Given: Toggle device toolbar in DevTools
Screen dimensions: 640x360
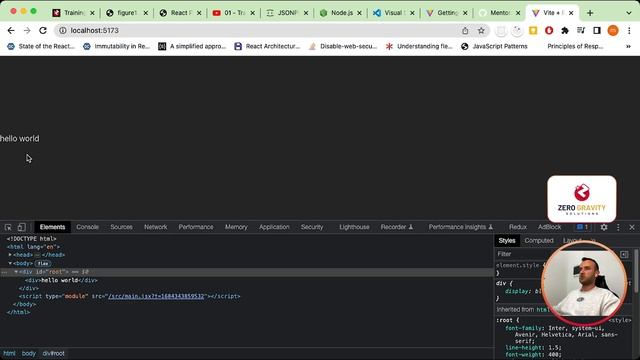Looking at the screenshot, I should coord(22,227).
